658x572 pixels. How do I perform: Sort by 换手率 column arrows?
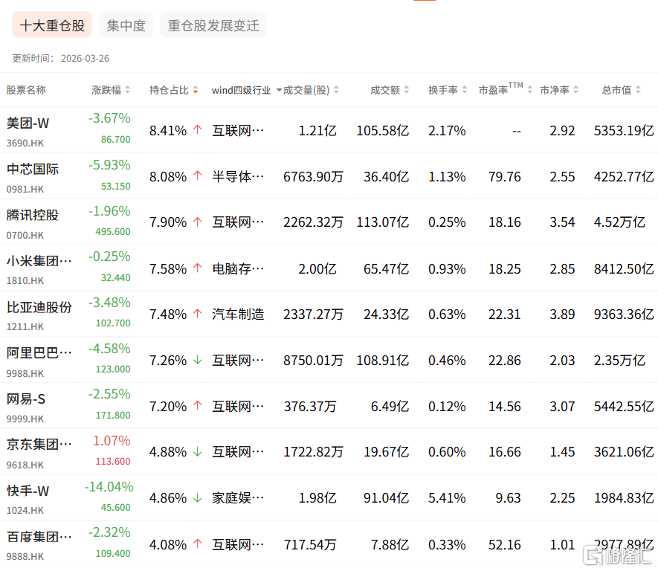tap(464, 90)
